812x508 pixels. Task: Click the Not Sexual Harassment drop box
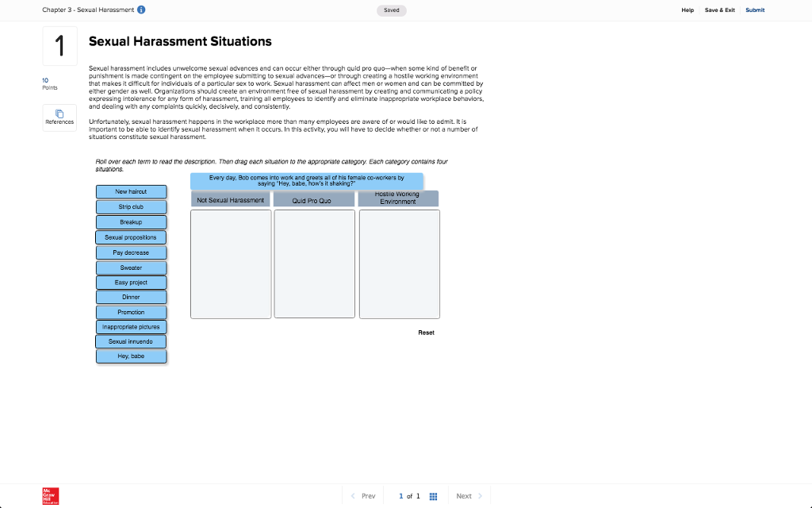[231, 264]
